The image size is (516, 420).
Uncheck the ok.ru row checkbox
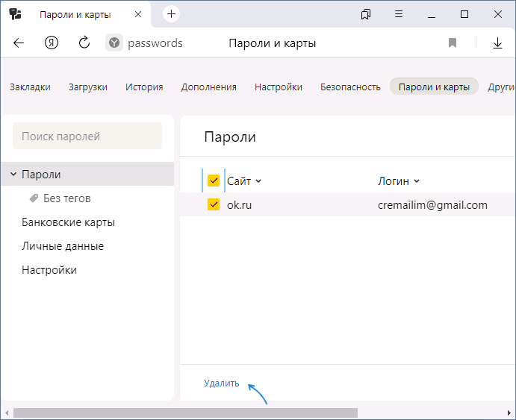(214, 204)
